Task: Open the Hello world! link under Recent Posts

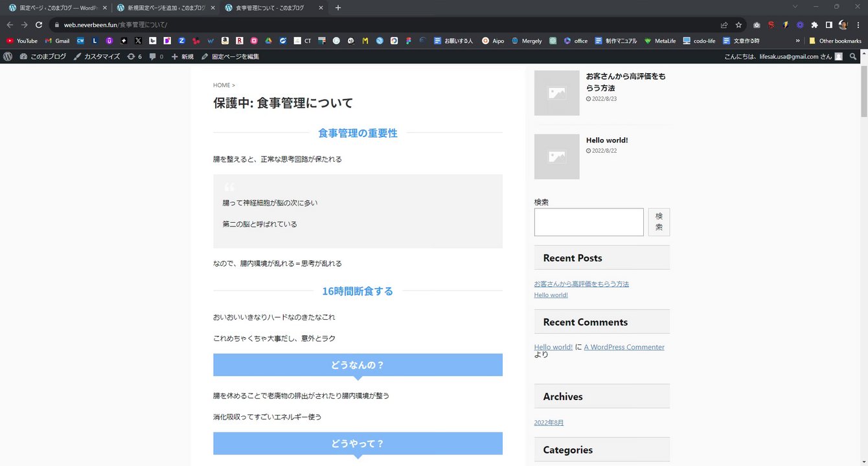Action: tap(551, 294)
